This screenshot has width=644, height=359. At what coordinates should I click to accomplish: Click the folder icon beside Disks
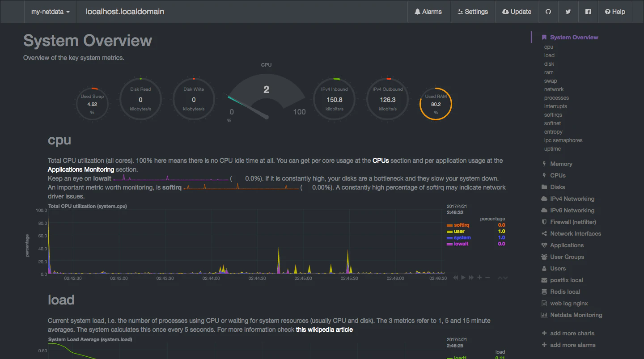544,187
